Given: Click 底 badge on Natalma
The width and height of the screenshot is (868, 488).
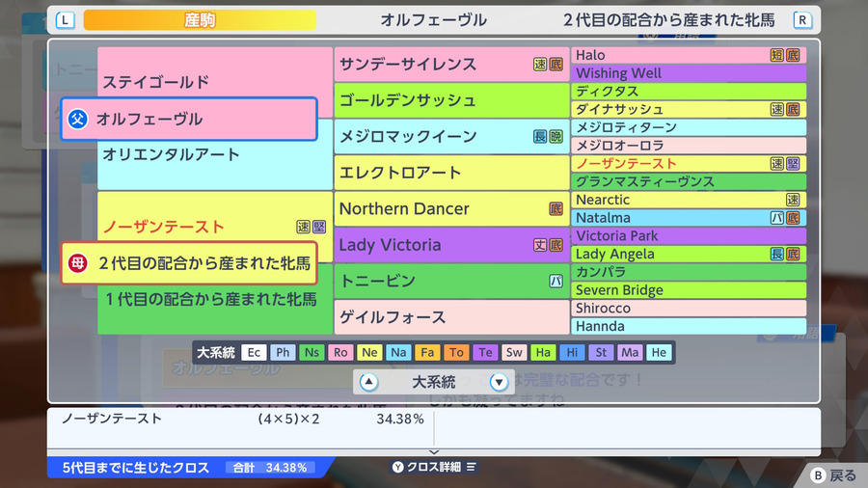Looking at the screenshot, I should click(793, 217).
